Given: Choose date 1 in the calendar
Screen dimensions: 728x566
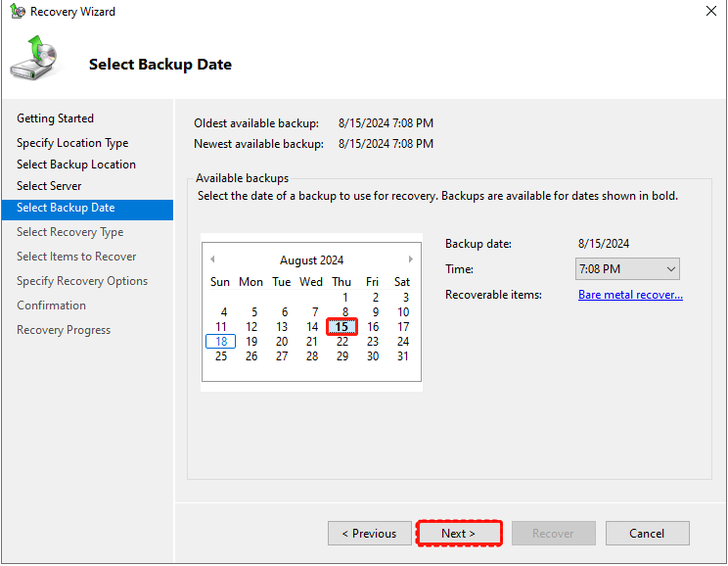Looking at the screenshot, I should pos(345,298).
